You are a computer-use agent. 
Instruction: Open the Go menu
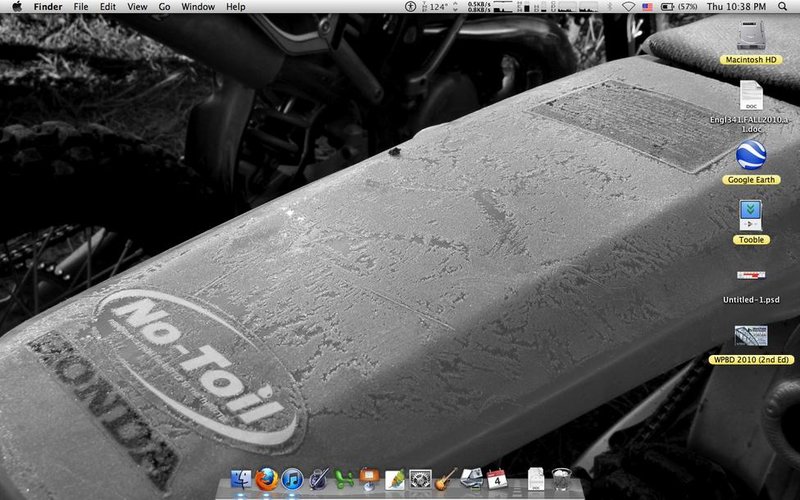(x=164, y=7)
